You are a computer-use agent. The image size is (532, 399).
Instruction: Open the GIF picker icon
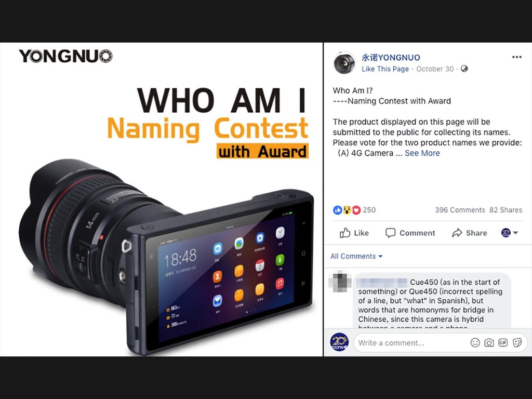click(503, 343)
